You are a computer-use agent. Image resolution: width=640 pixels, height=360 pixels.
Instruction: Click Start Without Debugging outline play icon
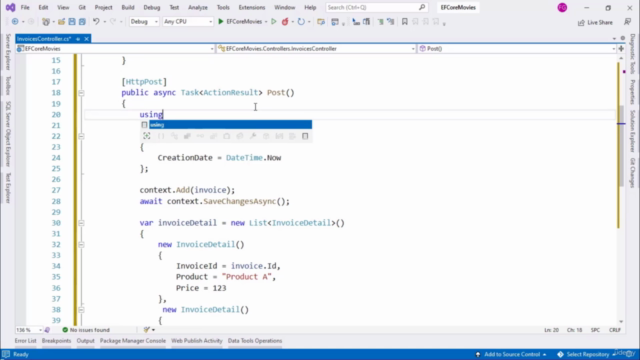[x=274, y=22]
